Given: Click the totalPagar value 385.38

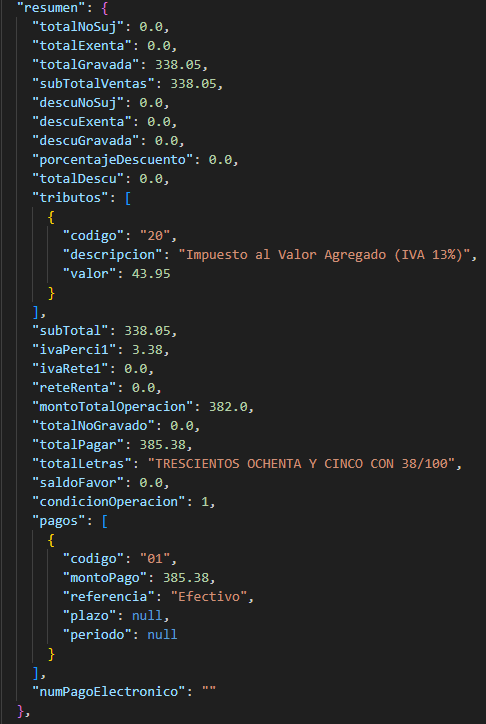Looking at the screenshot, I should (162, 445).
